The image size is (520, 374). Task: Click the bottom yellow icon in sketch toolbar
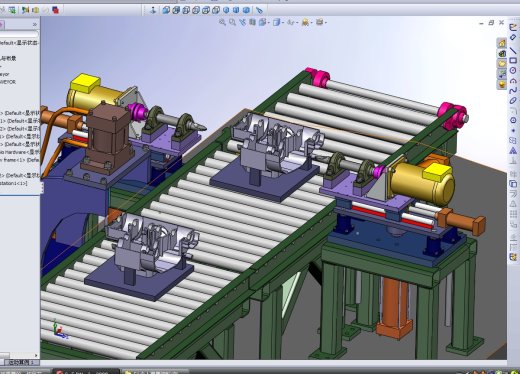[x=513, y=257]
